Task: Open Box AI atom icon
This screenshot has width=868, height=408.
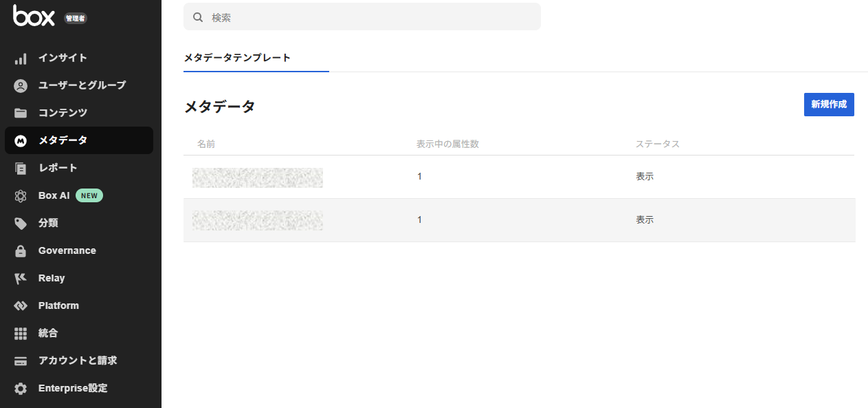Action: [21, 196]
